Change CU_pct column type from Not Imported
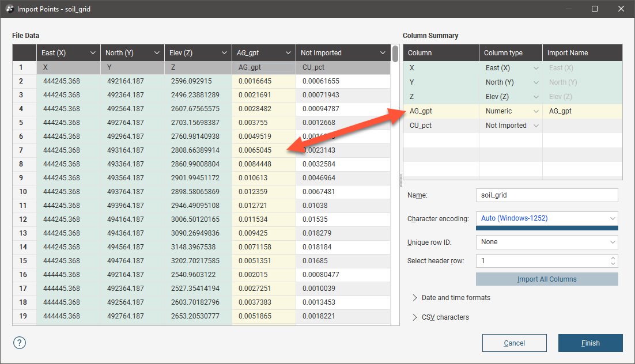 click(536, 126)
